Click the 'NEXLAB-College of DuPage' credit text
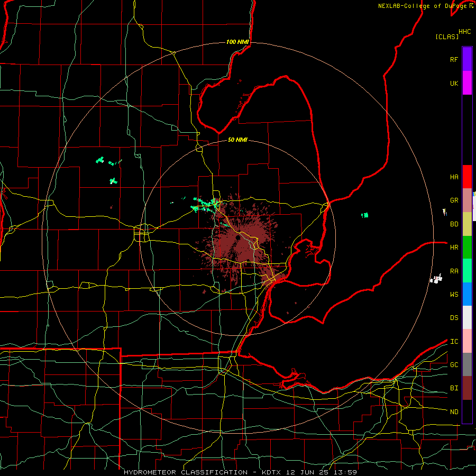The height and width of the screenshot is (476, 476). click(422, 6)
